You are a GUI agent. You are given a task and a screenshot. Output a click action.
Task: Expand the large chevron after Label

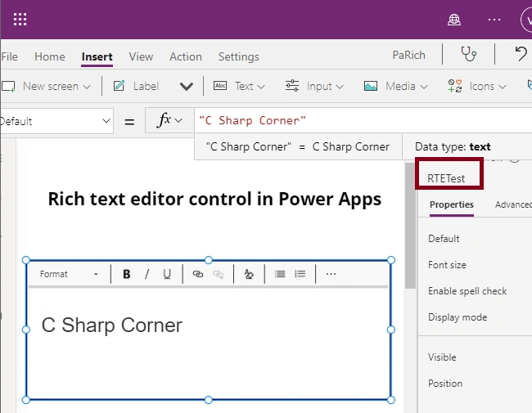tap(187, 86)
